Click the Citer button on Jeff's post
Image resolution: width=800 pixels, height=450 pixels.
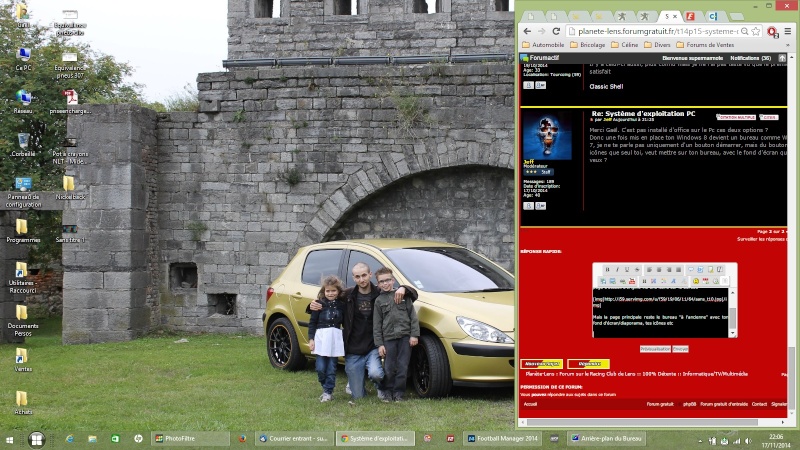tap(769, 117)
